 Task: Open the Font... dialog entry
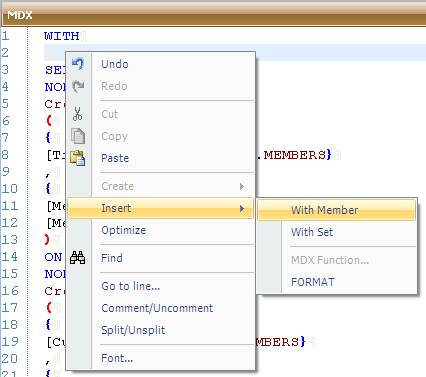(x=161, y=358)
